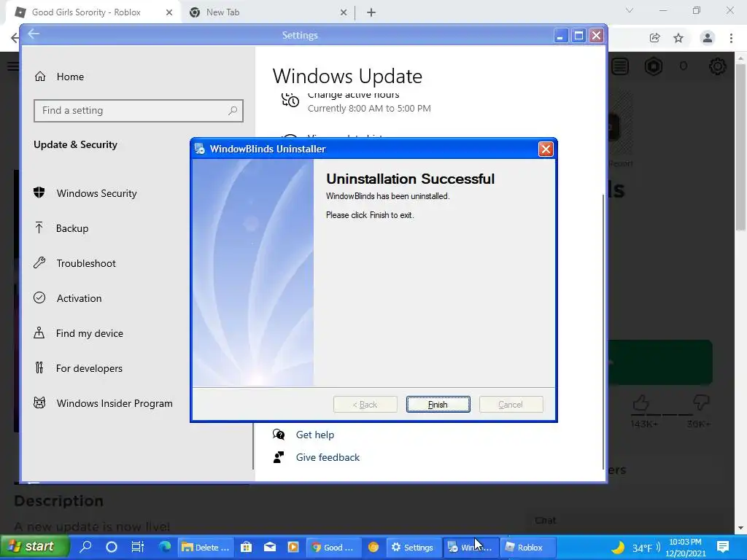Open the Give feedback link
Image resolution: width=747 pixels, height=560 pixels.
click(x=328, y=457)
